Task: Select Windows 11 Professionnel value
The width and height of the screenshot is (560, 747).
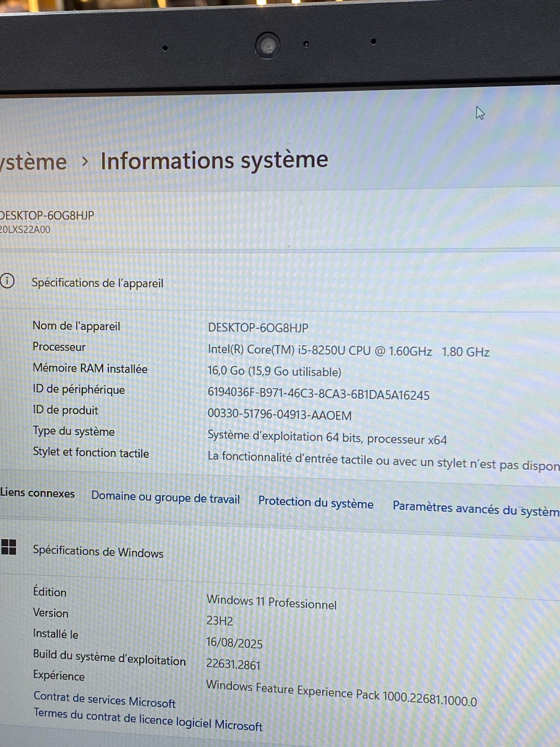Action: point(272,602)
